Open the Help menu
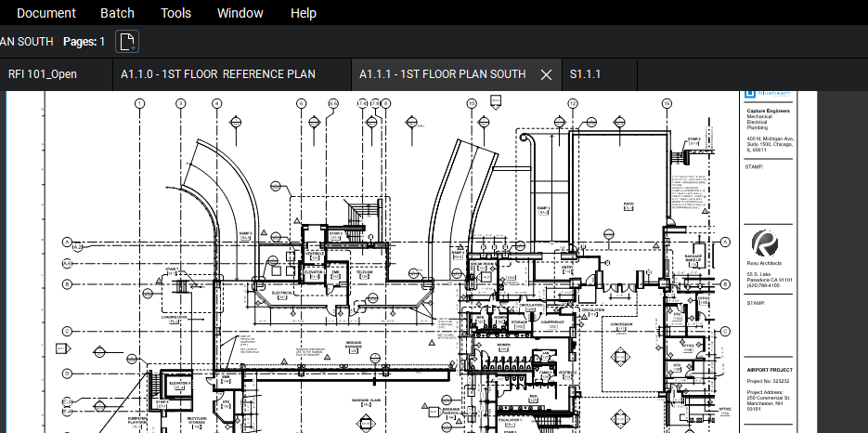Image resolution: width=868 pixels, height=433 pixels. click(303, 13)
